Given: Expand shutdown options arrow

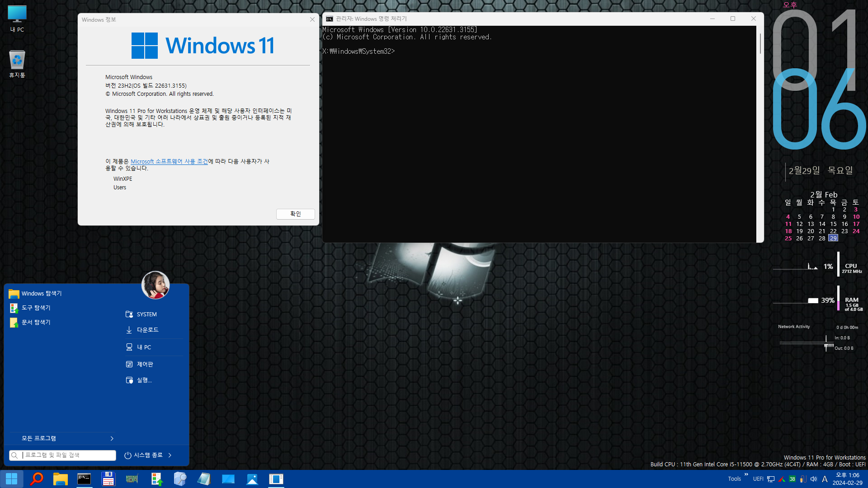Looking at the screenshot, I should (170, 455).
